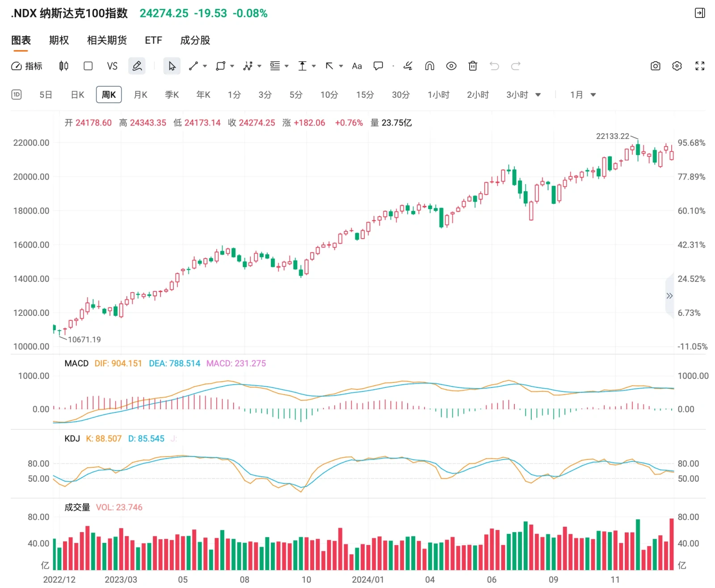Switch to the 期权 tab

pos(59,40)
